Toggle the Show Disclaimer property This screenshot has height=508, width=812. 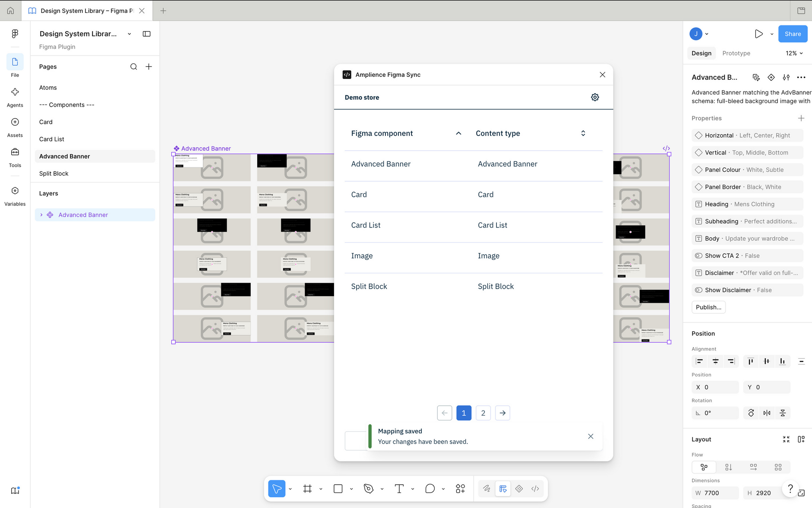pos(747,290)
